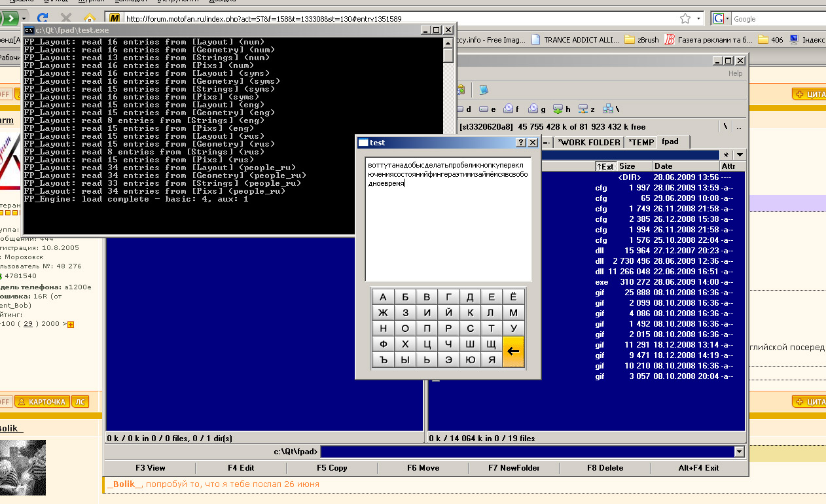Open directory history dropdown arrow in right panel
Image resolution: width=826 pixels, height=504 pixels.
click(740, 155)
